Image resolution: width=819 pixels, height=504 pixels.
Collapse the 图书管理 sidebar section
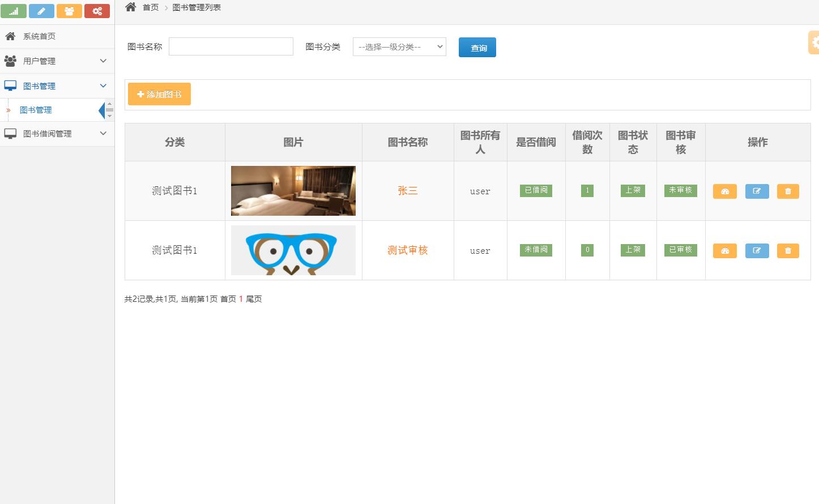(57, 86)
